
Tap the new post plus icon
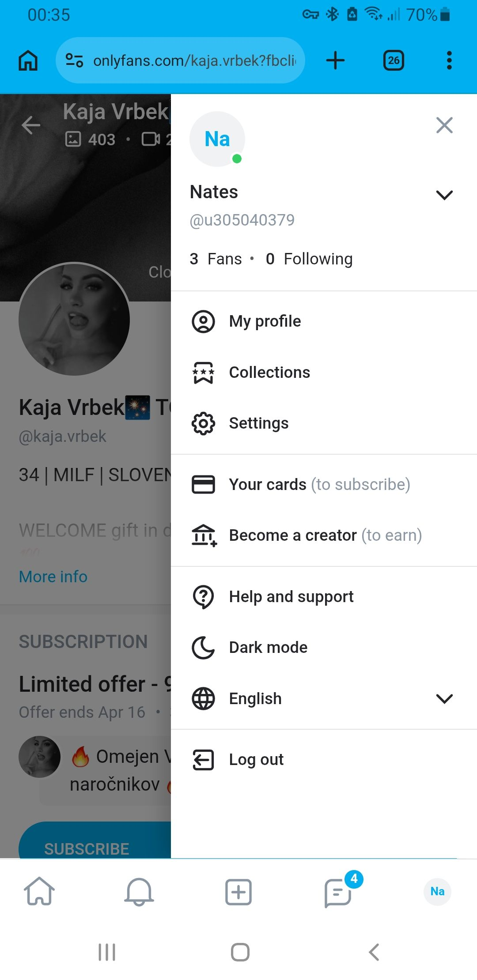tap(238, 892)
